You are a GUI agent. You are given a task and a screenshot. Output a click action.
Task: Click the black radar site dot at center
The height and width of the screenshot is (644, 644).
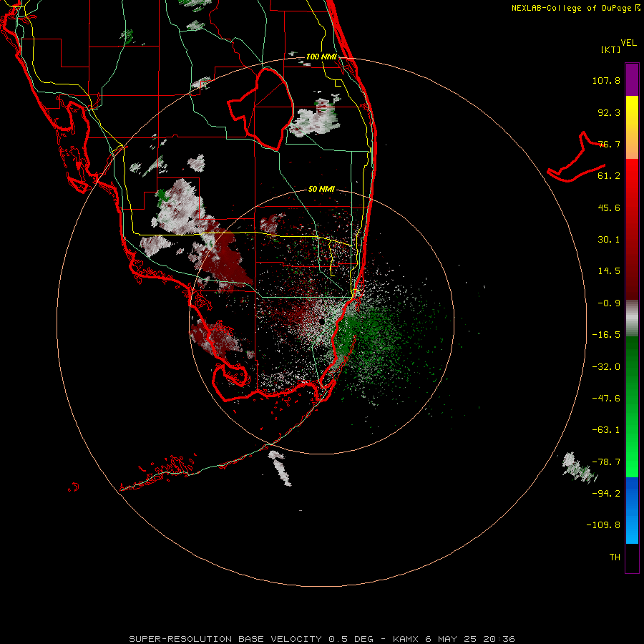point(321,321)
